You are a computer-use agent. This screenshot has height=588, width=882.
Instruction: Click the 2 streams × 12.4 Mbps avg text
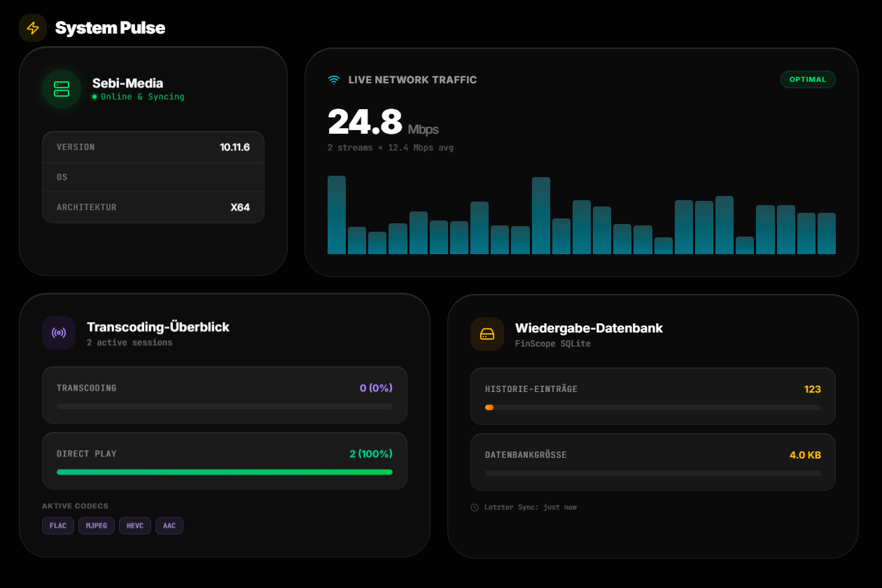tap(391, 148)
